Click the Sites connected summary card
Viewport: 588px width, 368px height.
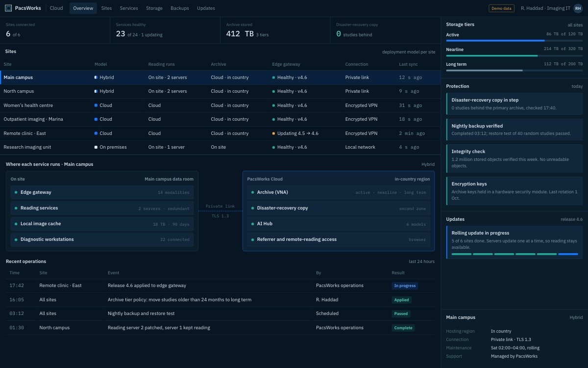click(x=55, y=30)
